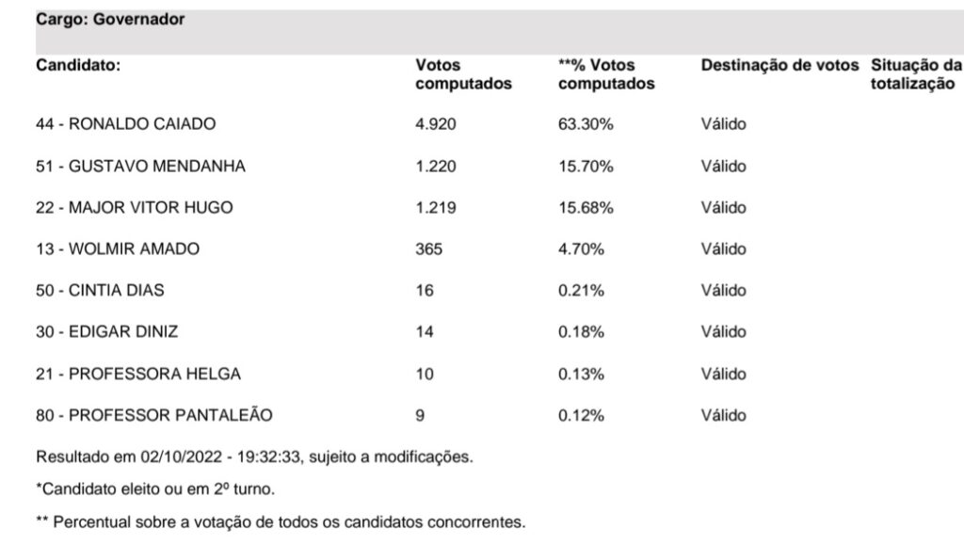
Task: Click the 'Destinação de votos' column header
Action: click(x=779, y=65)
